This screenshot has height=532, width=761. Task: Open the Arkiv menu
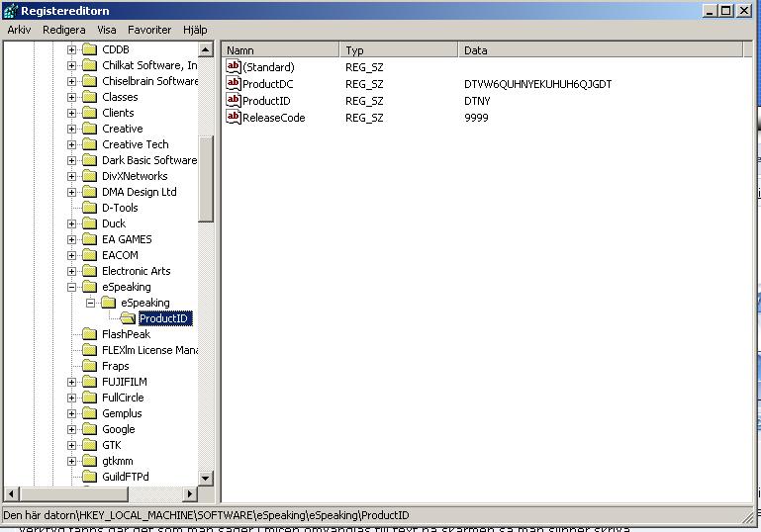pyautogui.click(x=19, y=30)
